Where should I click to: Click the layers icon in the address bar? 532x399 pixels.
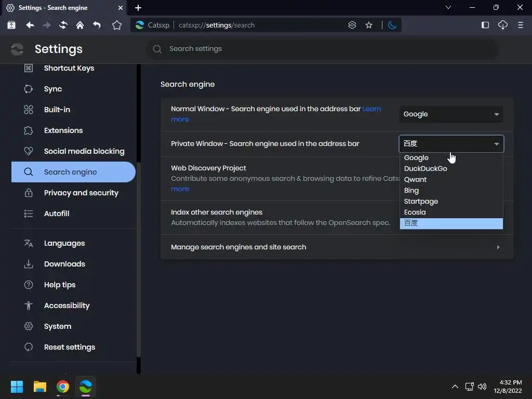pyautogui.click(x=352, y=25)
